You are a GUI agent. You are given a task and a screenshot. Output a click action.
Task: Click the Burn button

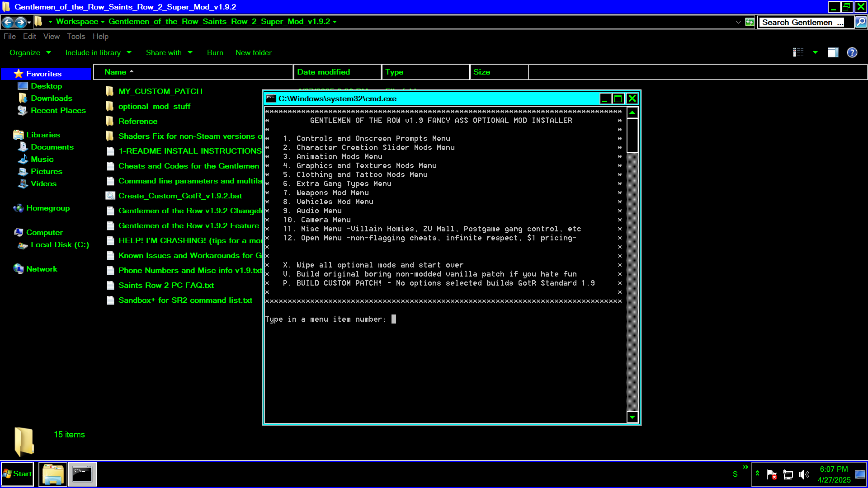(215, 53)
